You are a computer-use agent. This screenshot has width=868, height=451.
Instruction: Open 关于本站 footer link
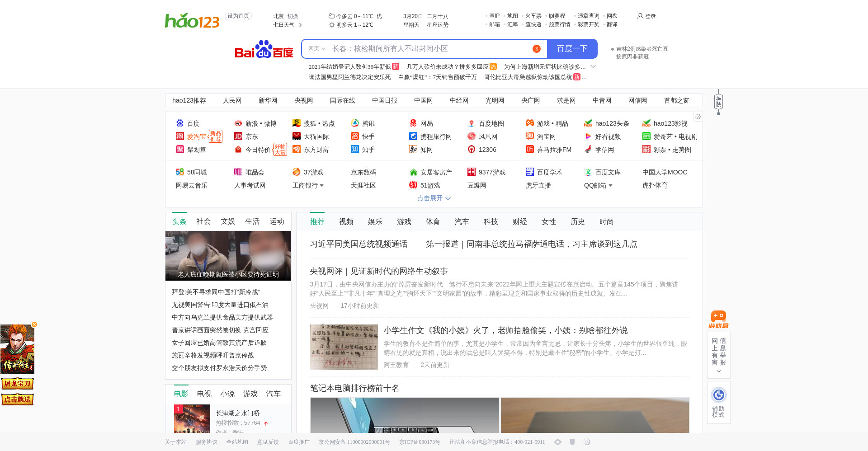tap(176, 442)
